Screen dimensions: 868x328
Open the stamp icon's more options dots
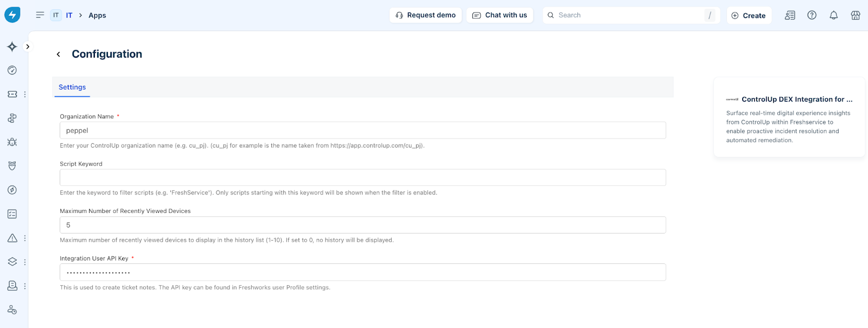(25, 286)
